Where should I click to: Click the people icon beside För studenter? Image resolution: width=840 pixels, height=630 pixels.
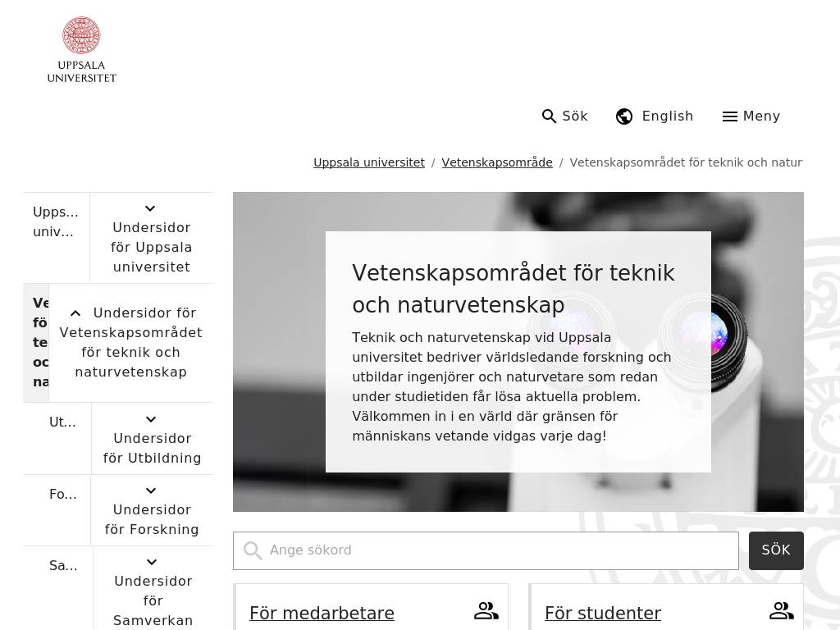click(781, 611)
